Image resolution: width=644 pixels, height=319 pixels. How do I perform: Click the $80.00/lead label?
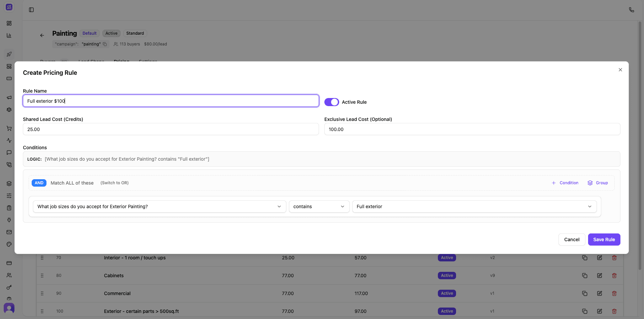156,44
